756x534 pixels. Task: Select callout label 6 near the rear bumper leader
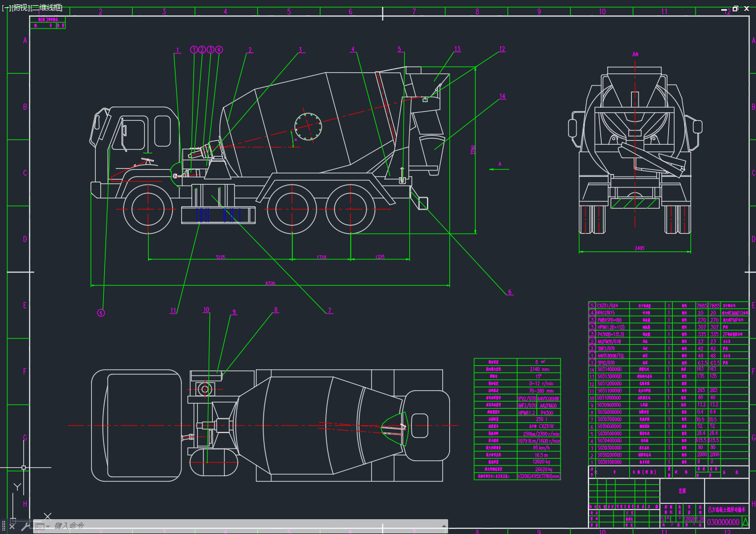click(x=510, y=292)
